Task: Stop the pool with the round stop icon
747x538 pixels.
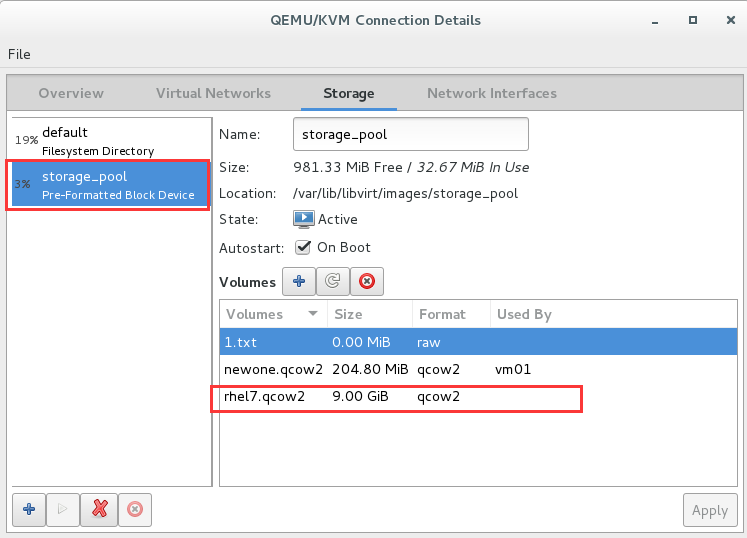Action: tap(135, 509)
